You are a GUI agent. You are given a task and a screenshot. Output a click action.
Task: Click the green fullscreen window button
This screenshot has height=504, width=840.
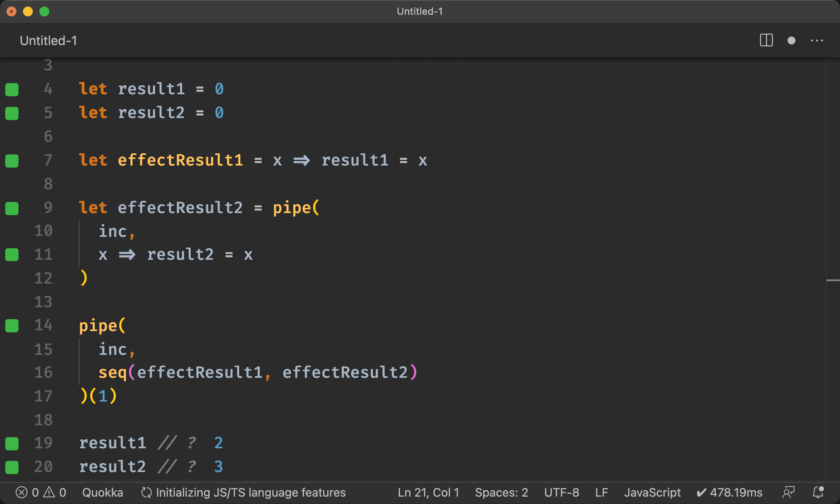click(44, 11)
